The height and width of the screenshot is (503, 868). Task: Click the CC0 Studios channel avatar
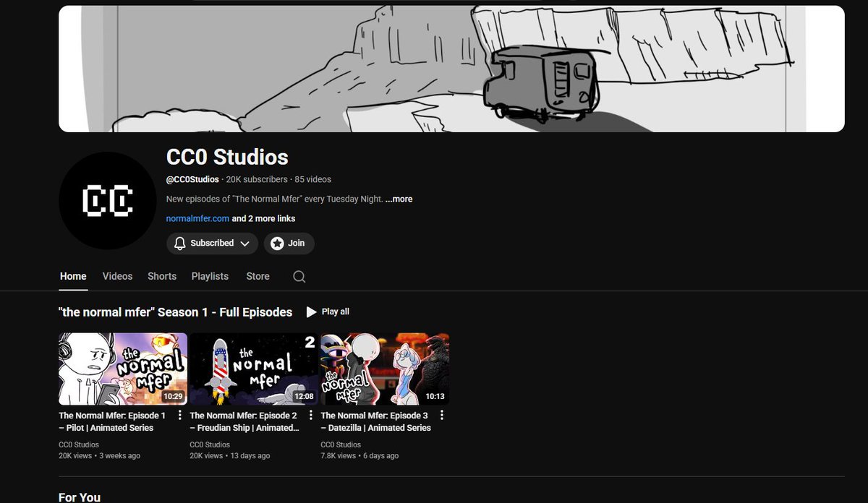coord(108,201)
